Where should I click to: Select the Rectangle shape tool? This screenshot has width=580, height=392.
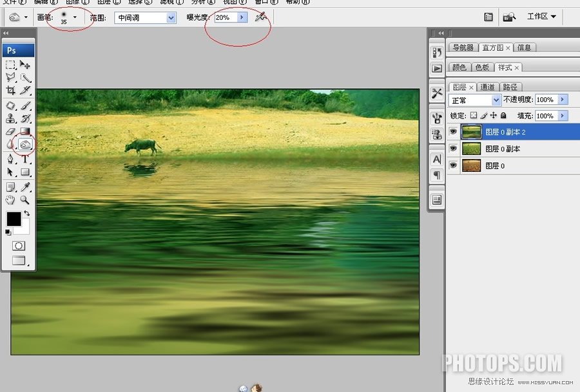(x=24, y=172)
